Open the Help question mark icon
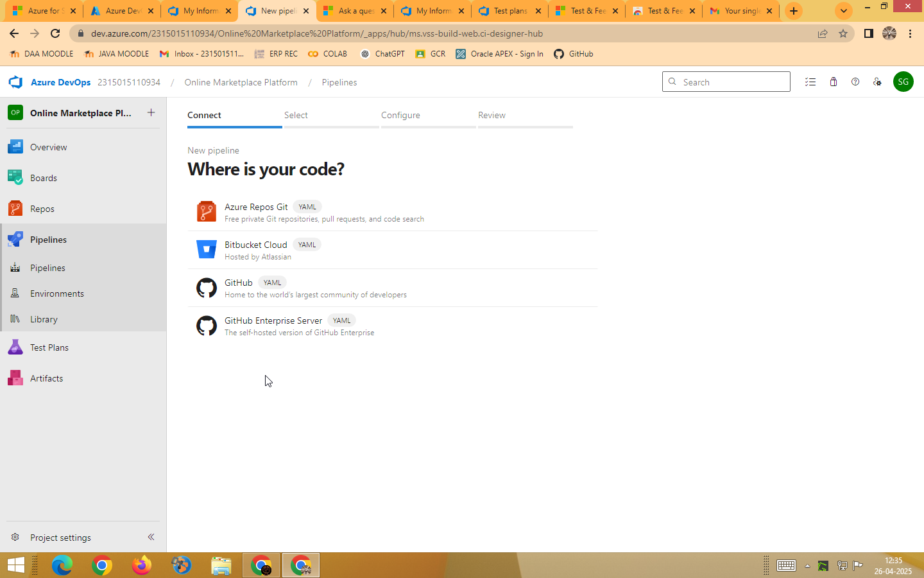Screen dimensions: 924x578 (x=855, y=82)
